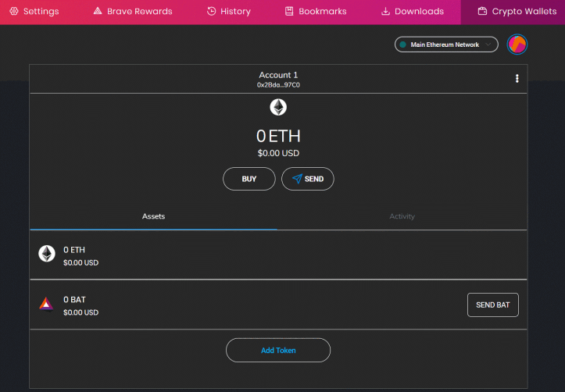The width and height of the screenshot is (565, 392).
Task: Click the Brave Rewards triangle icon
Action: 98,11
